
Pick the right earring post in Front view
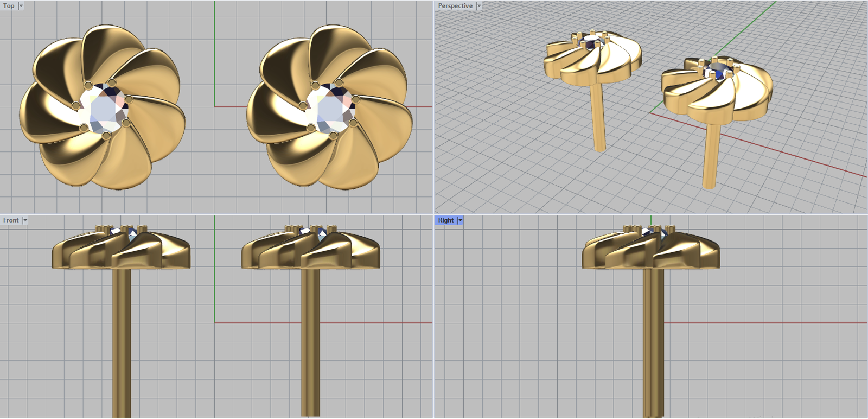pos(310,342)
